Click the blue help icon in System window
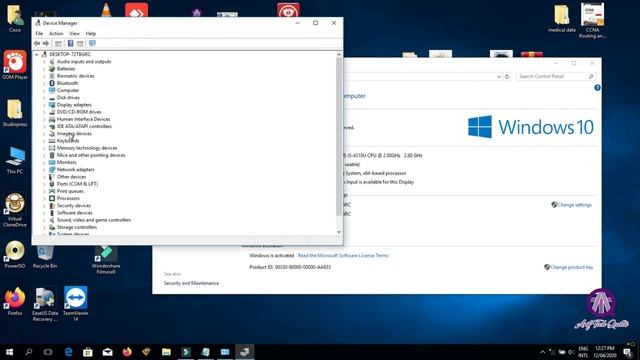 [597, 88]
